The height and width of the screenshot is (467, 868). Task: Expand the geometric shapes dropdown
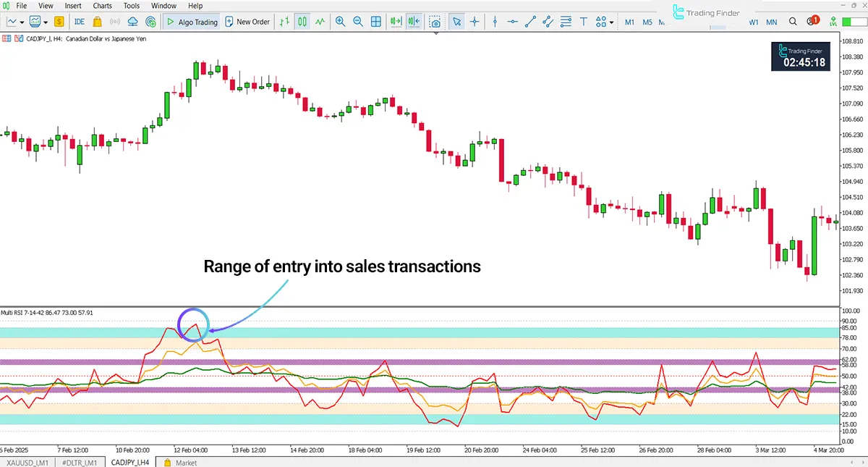[x=611, y=21]
